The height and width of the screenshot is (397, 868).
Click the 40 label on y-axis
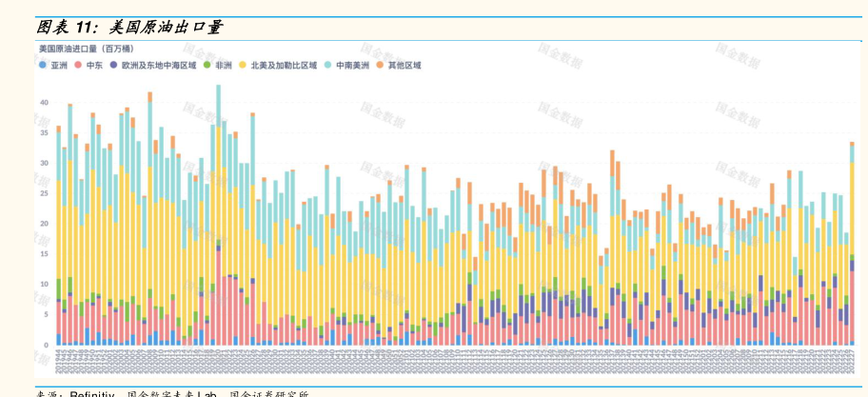click(43, 102)
